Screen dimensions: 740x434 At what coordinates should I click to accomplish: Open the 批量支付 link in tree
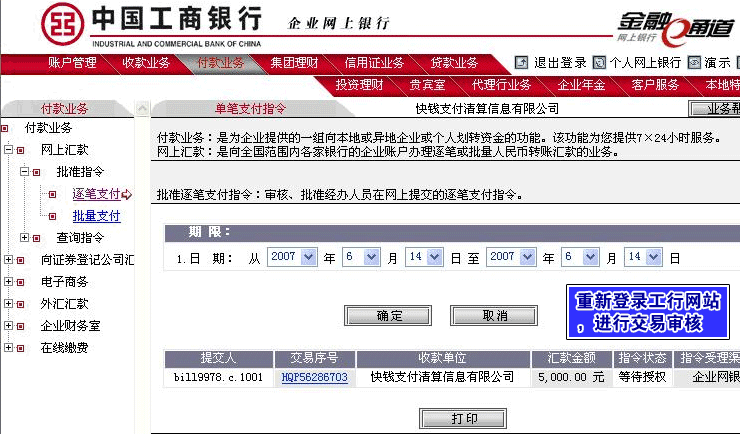pos(97,216)
